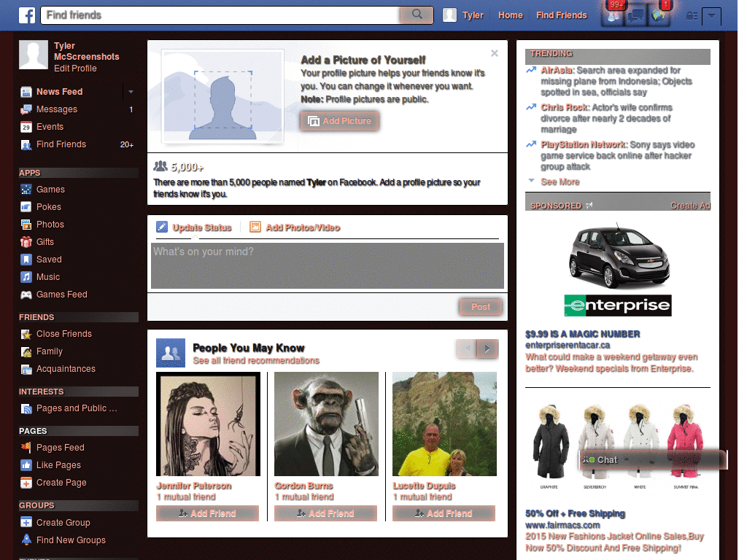747x560 pixels.
Task: Click Pages Feed icon
Action: [x=26, y=448]
